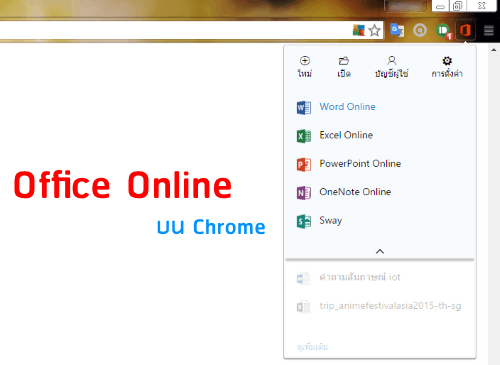Click the scrollbar up arrow
The image size is (500, 365).
(494, 50)
